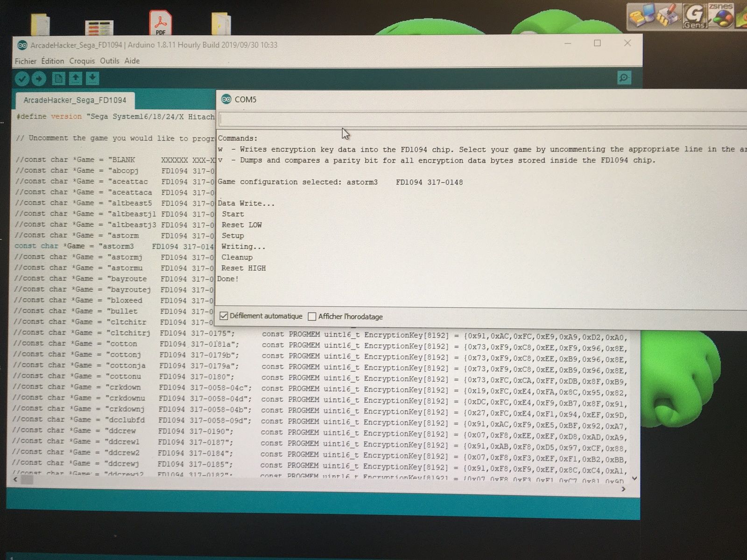This screenshot has height=560, width=747.
Task: Click the "bloxeed" code line
Action: [x=114, y=300]
